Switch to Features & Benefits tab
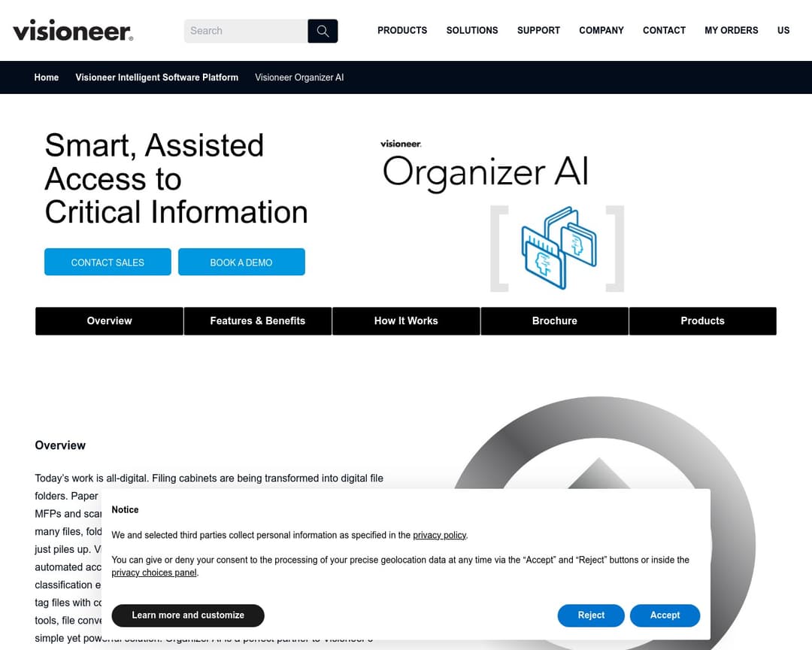The height and width of the screenshot is (650, 812). (x=257, y=320)
